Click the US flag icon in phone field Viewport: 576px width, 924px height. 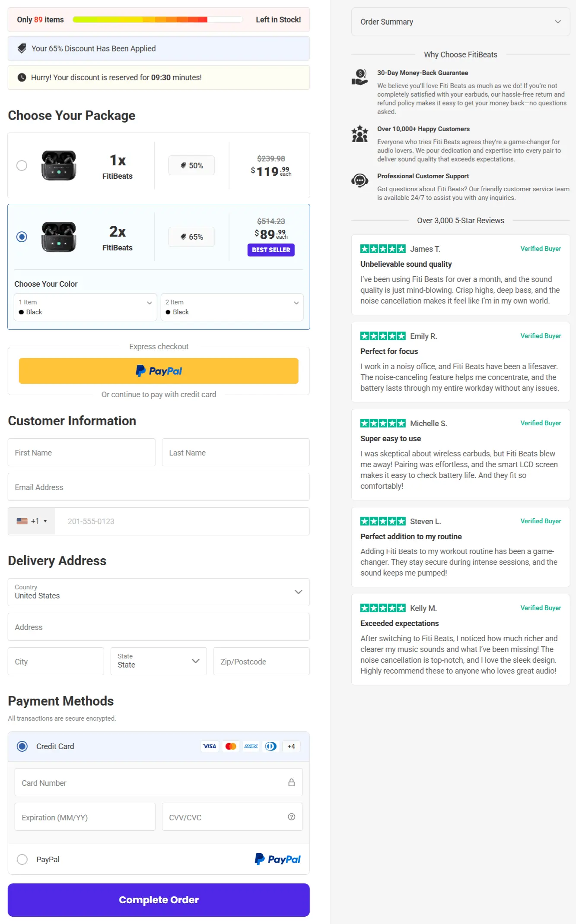pos(22,521)
